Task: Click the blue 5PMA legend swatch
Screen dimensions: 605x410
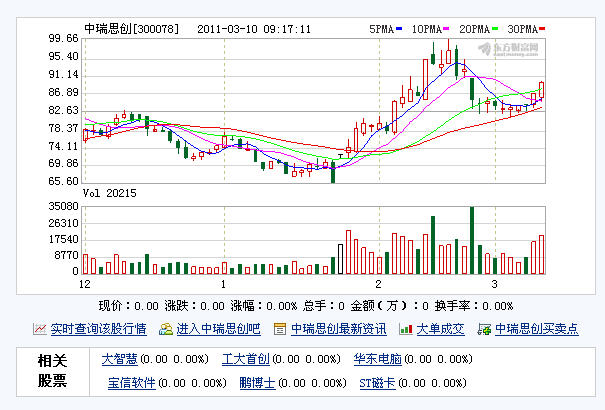Action: 399,29
